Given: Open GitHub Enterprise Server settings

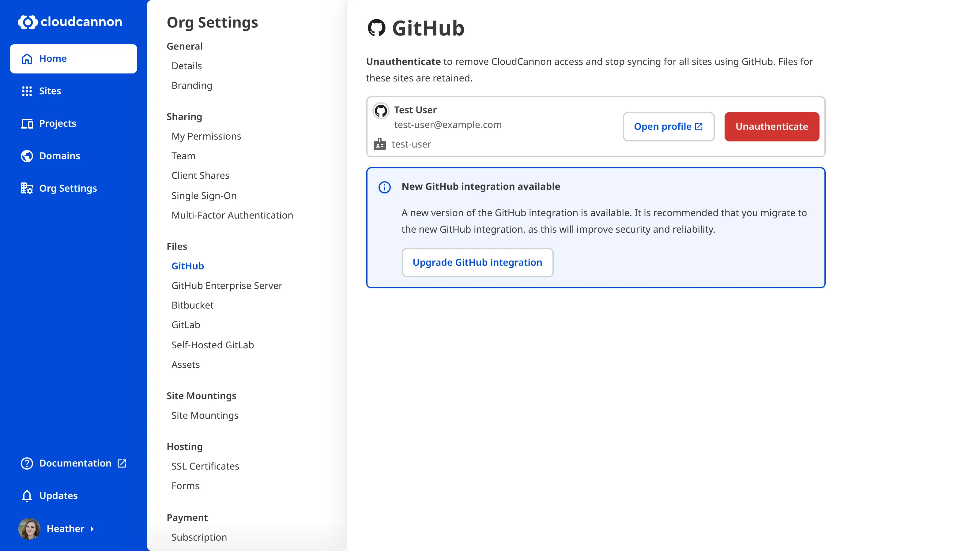Looking at the screenshot, I should coord(227,286).
